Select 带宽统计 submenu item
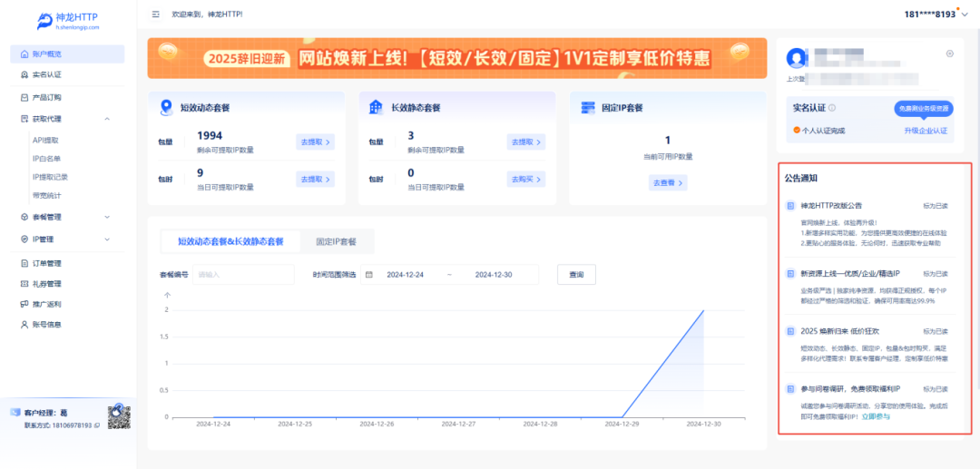Image resolution: width=980 pixels, height=469 pixels. pyautogui.click(x=47, y=195)
